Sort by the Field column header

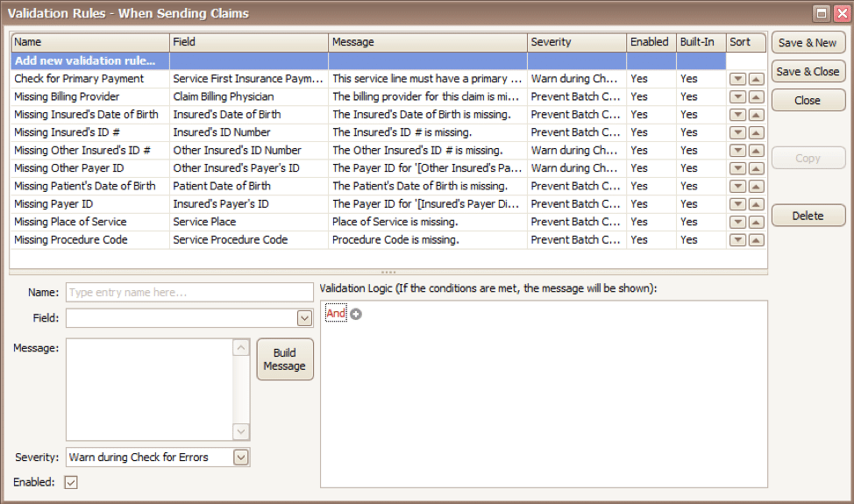[x=249, y=42]
